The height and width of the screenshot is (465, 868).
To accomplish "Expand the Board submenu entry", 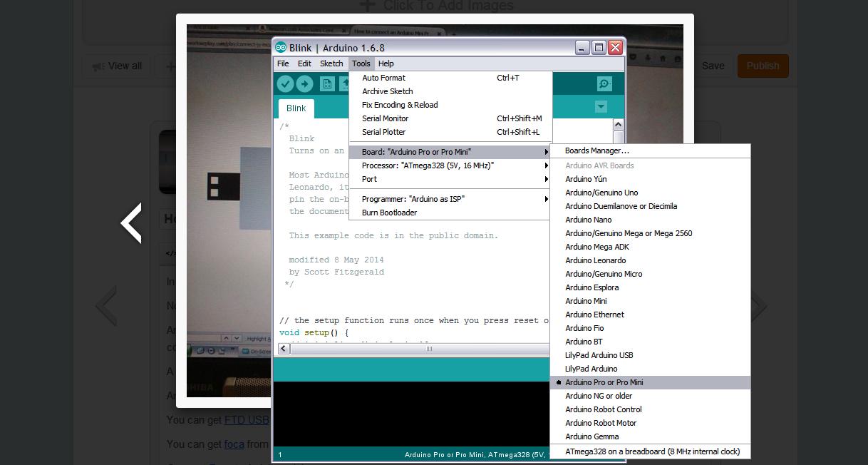I will 450,152.
